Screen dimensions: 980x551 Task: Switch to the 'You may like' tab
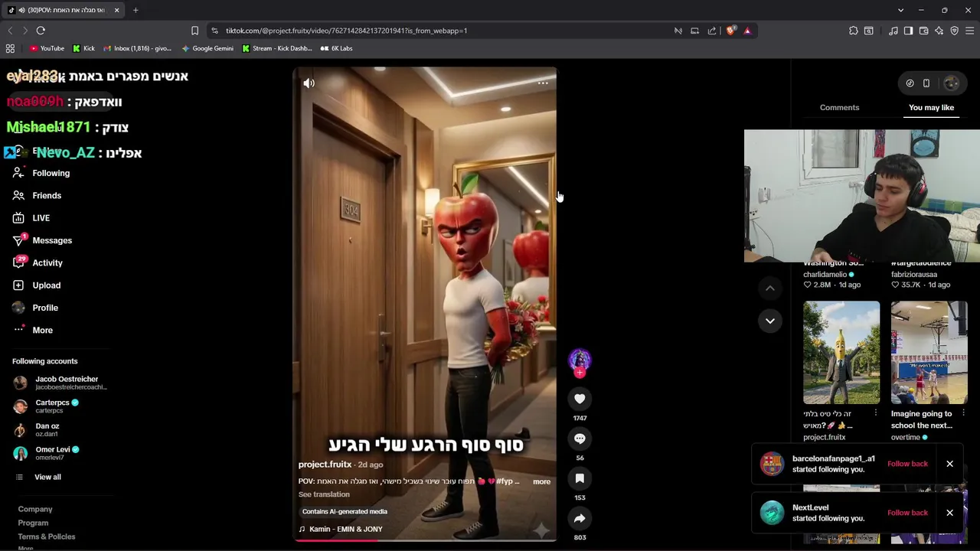(x=931, y=107)
